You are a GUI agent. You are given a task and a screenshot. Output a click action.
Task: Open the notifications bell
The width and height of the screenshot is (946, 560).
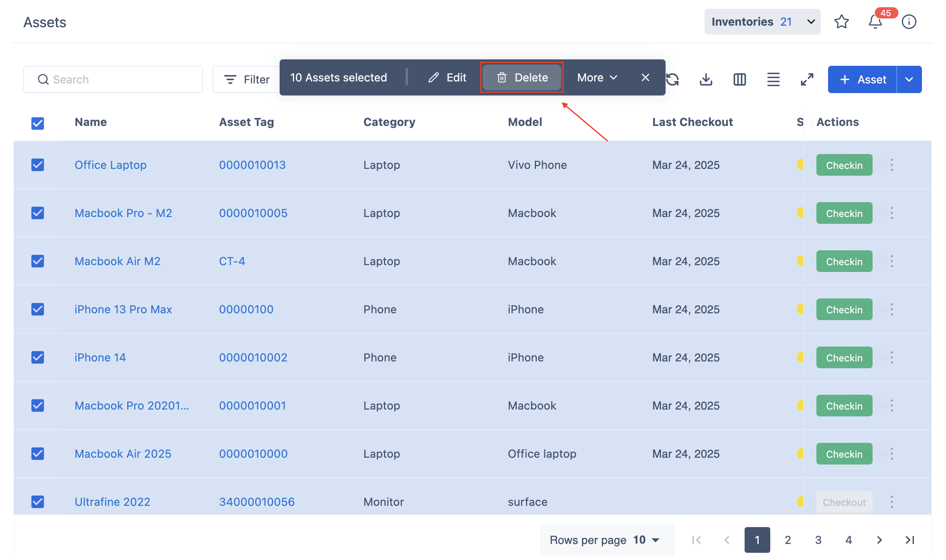tap(875, 22)
